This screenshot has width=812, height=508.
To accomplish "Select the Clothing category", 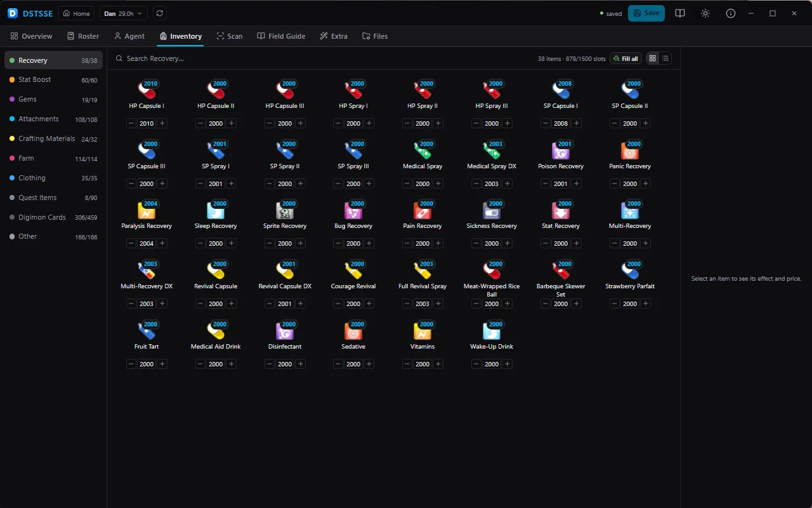I will (x=53, y=178).
